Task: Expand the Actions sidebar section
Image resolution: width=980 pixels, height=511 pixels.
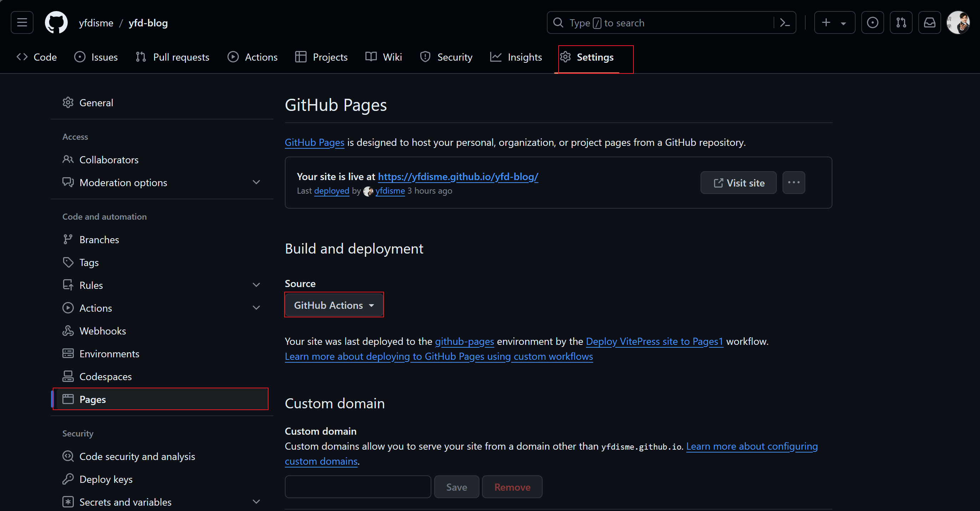Action: 257,308
